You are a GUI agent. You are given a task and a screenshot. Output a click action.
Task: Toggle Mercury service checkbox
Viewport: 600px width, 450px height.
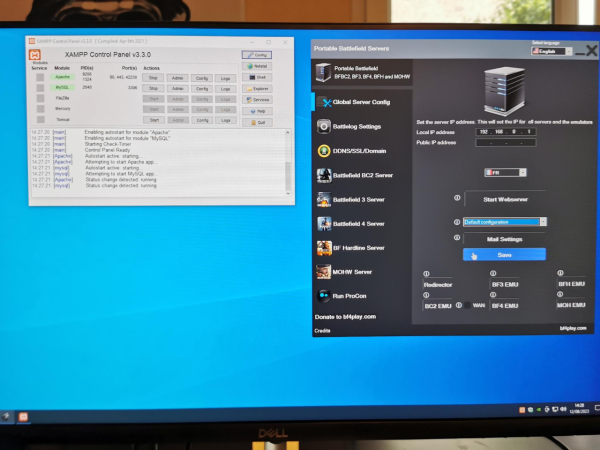click(40, 109)
